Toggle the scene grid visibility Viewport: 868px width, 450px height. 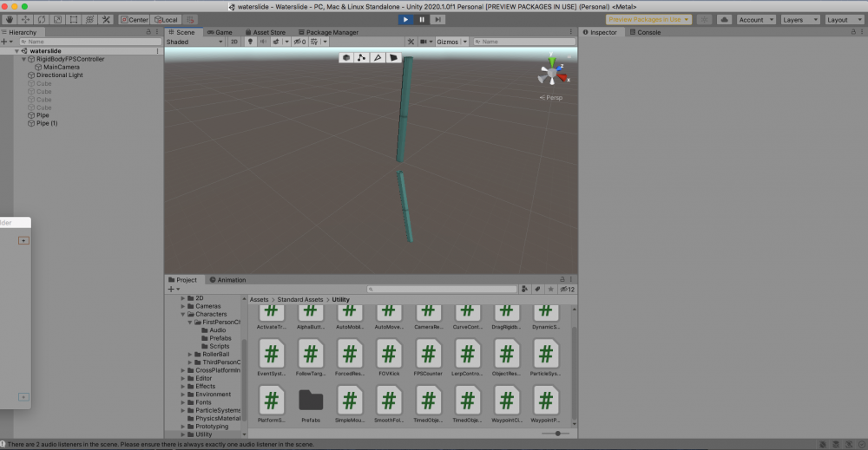[314, 42]
